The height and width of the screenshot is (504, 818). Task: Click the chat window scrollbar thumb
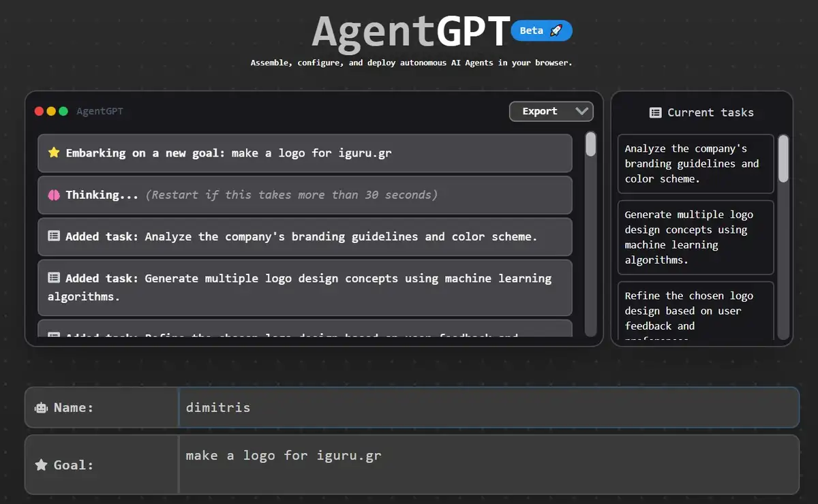(591, 144)
